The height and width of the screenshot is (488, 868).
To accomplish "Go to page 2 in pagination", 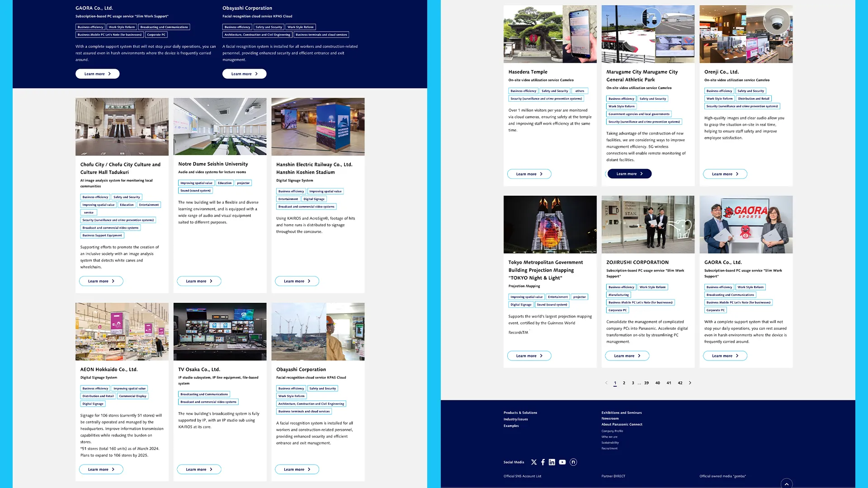I will pos(624,383).
